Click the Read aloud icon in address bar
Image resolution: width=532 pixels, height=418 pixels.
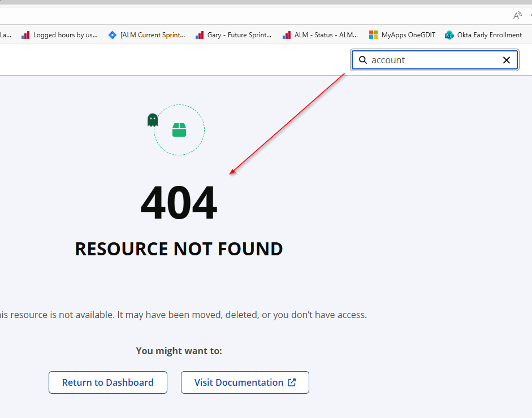click(x=517, y=16)
